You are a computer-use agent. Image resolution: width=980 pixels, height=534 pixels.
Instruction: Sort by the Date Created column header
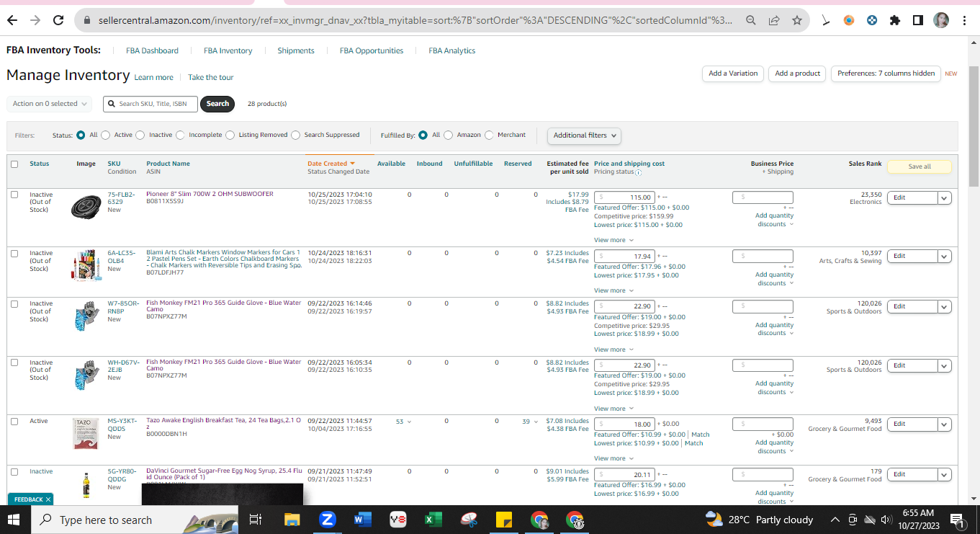[331, 164]
